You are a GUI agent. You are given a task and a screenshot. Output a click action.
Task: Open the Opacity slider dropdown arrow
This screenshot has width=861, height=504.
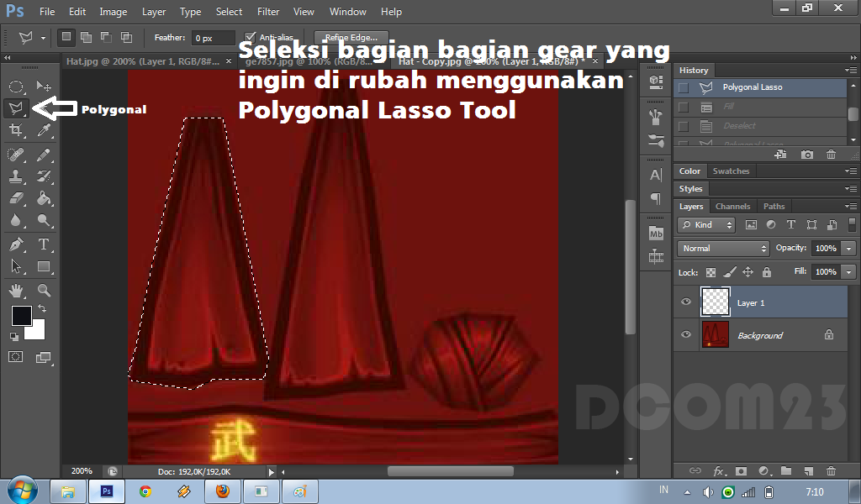click(849, 249)
